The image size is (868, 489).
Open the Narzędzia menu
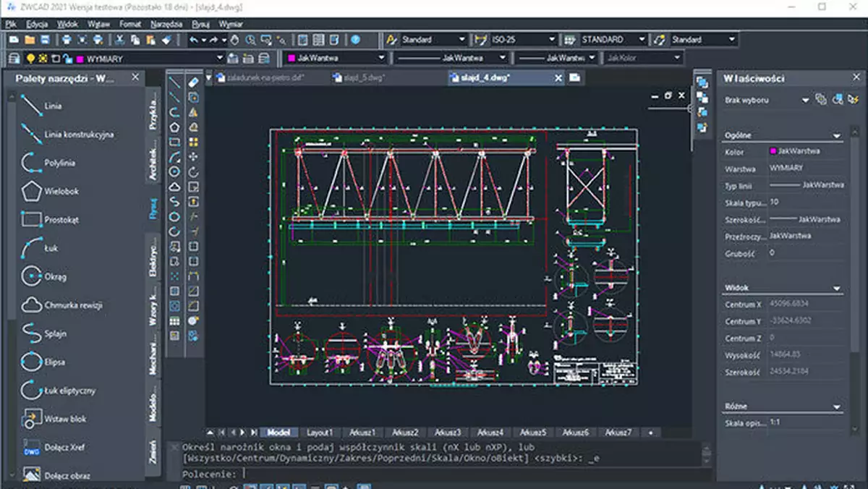tap(166, 24)
